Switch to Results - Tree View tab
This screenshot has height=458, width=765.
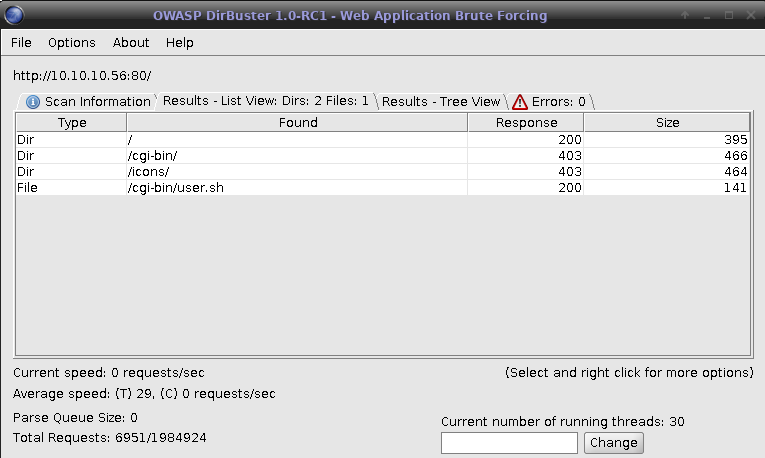tap(440, 101)
